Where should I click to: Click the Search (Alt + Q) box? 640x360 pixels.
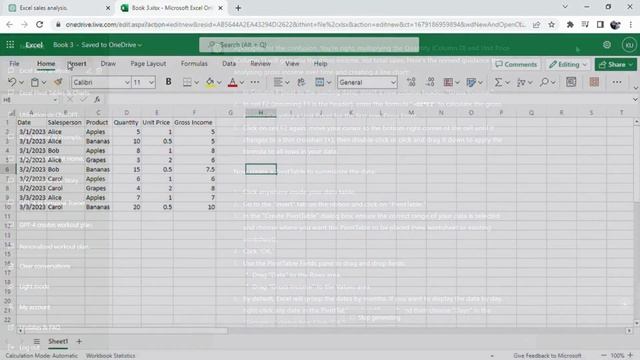pyautogui.click(x=309, y=45)
